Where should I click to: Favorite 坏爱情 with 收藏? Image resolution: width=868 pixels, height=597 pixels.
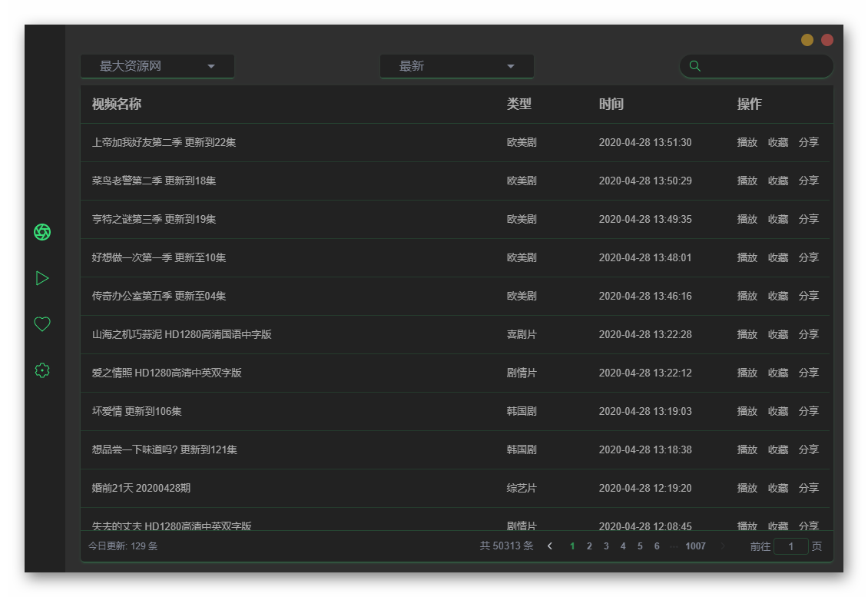coord(778,411)
